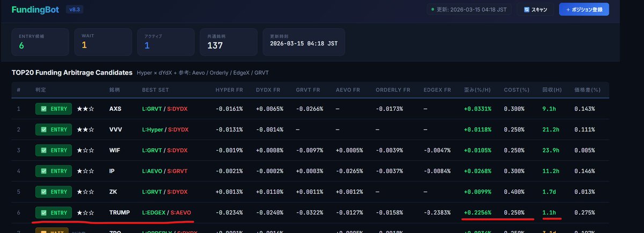Image resolution: width=644 pixels, height=233 pixels.
Task: Click -0.0322% GRVT FR for TRUMP
Action: (x=310, y=213)
